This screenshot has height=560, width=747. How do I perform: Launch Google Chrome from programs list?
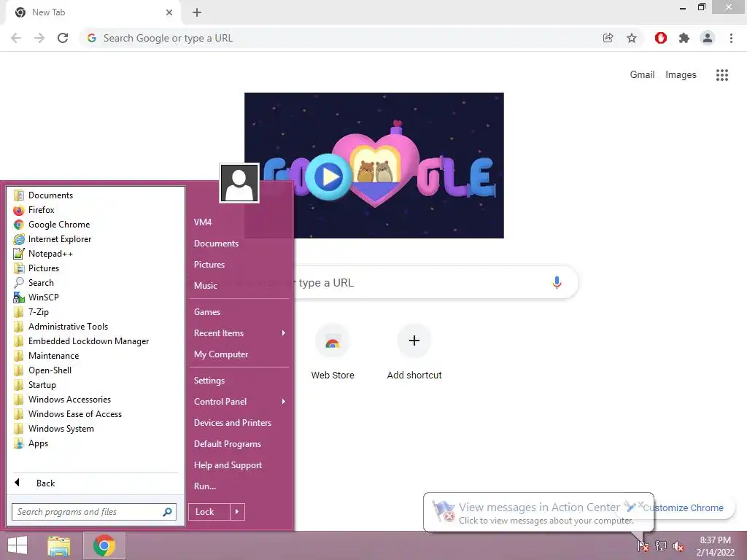(58, 225)
